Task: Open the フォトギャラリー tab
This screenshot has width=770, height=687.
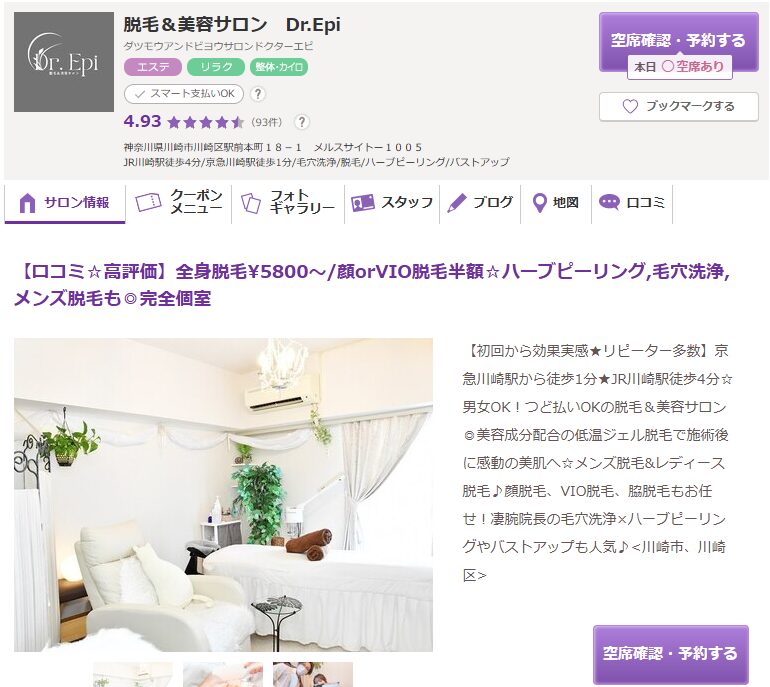Action: tap(288, 203)
